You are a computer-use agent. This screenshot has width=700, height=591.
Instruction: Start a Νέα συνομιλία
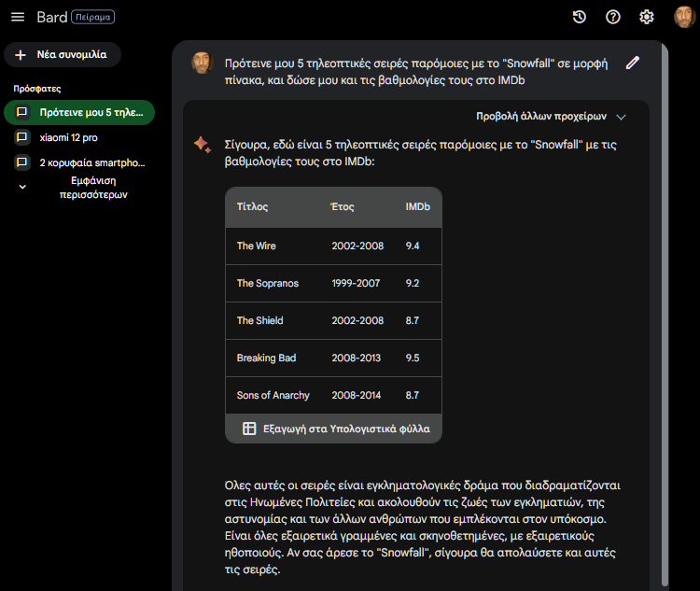(63, 55)
